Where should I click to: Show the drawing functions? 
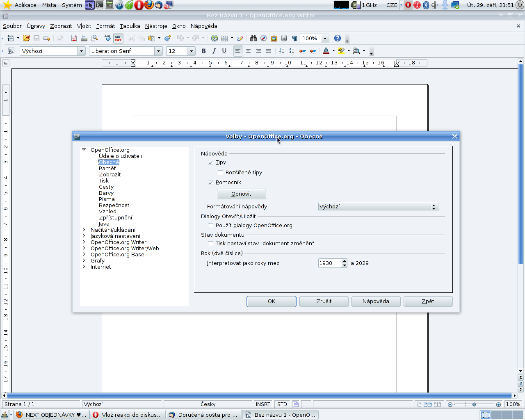[240, 38]
